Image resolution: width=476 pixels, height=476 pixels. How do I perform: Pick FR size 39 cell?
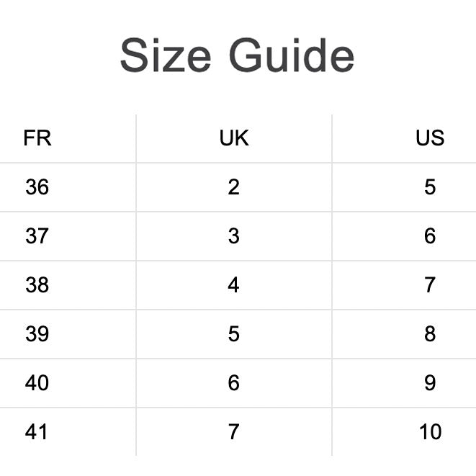click(37, 334)
